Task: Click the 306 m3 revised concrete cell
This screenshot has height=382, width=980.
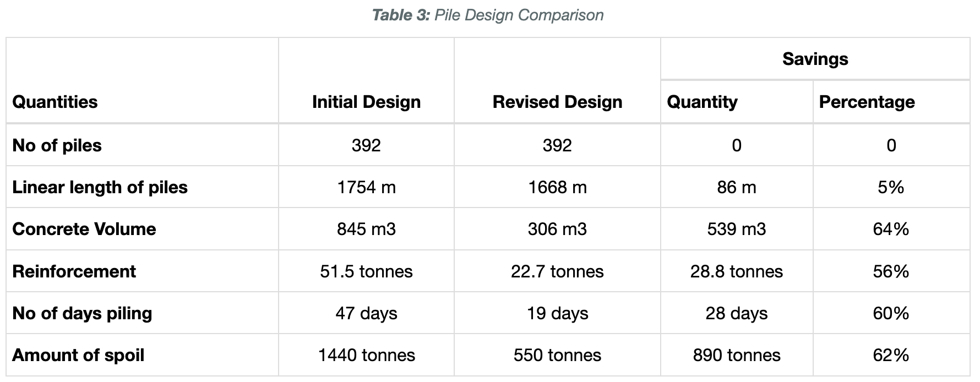Action: (x=557, y=229)
